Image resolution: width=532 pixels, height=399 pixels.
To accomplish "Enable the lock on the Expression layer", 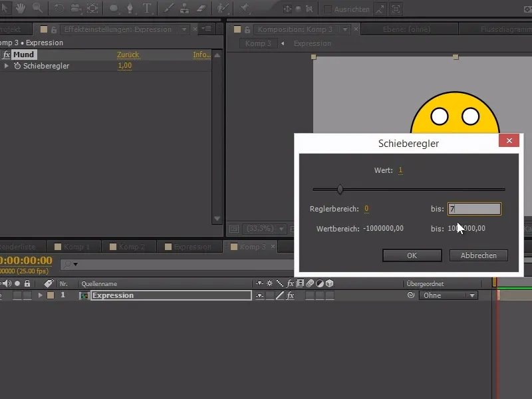I will pyautogui.click(x=27, y=295).
